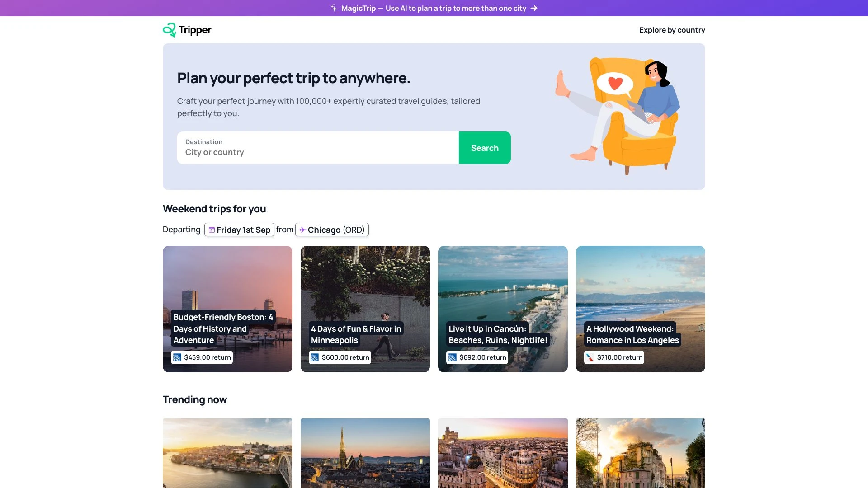Click the MagicTrip AI sparkle icon

point(334,8)
